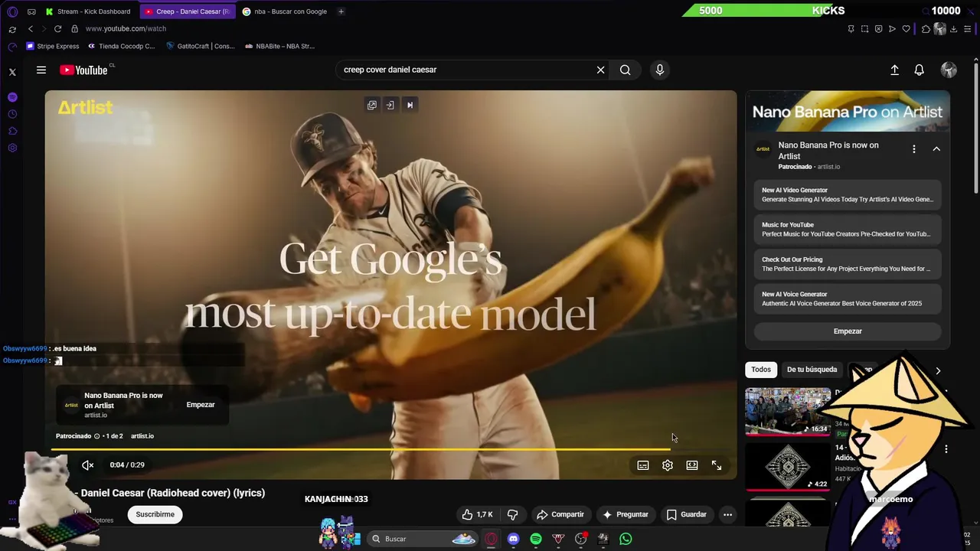Open the 16:34 recommended video thumbnail
Screen dimensions: 980x551
pos(788,411)
